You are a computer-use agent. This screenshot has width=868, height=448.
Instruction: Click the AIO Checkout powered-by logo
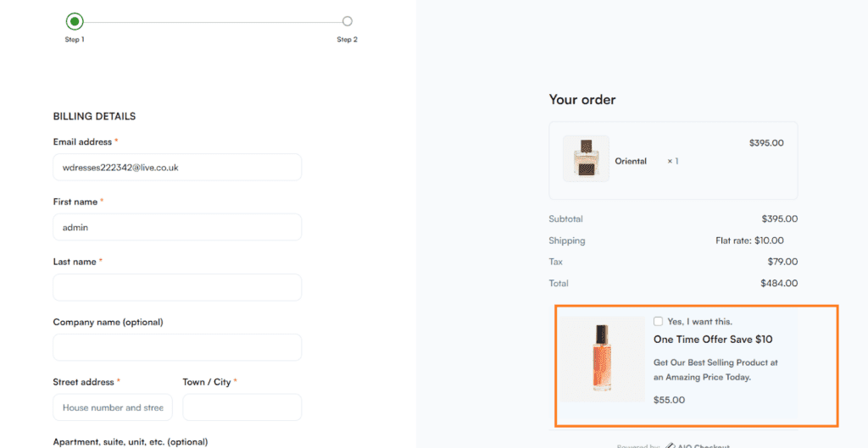pyautogui.click(x=698, y=445)
